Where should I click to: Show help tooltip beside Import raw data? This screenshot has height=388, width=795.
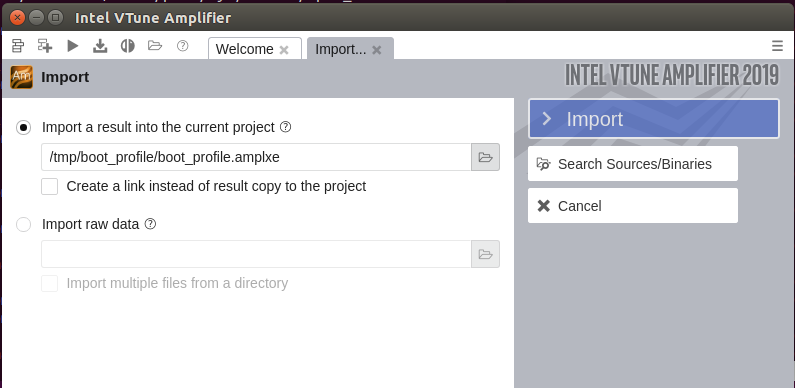coord(150,224)
